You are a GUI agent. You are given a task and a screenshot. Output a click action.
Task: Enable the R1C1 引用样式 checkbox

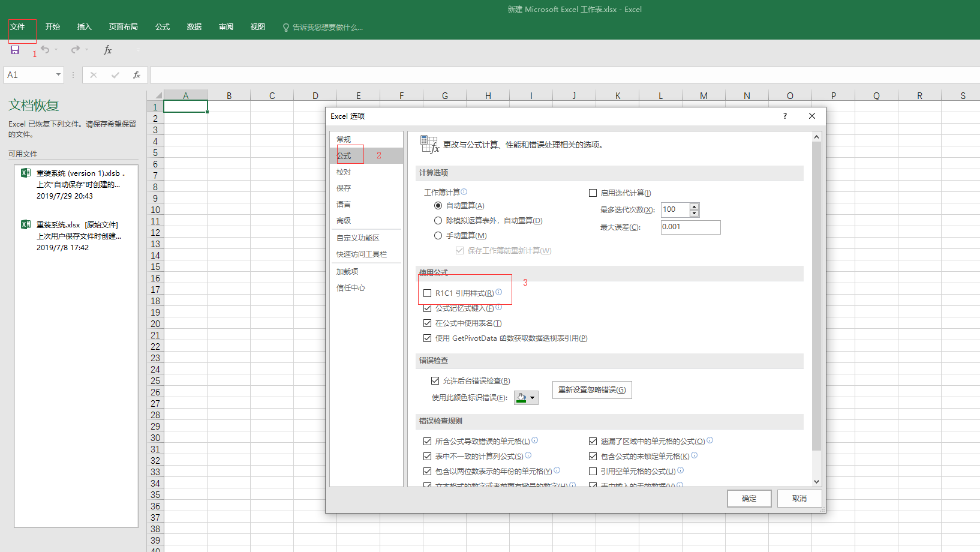pyautogui.click(x=428, y=293)
